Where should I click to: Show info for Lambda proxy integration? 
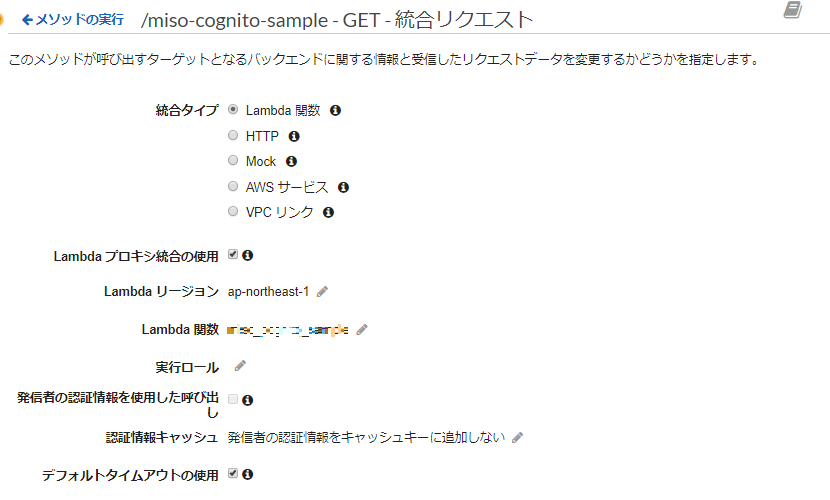pos(247,255)
